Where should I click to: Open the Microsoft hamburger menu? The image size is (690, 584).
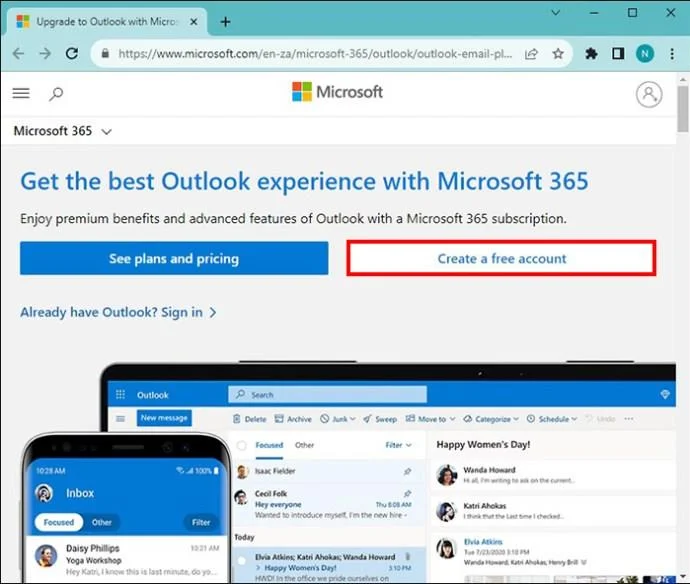[x=21, y=93]
